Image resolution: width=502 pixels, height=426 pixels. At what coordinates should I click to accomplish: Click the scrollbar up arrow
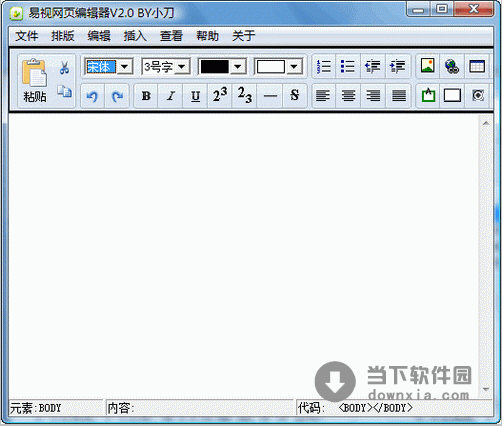coord(486,123)
